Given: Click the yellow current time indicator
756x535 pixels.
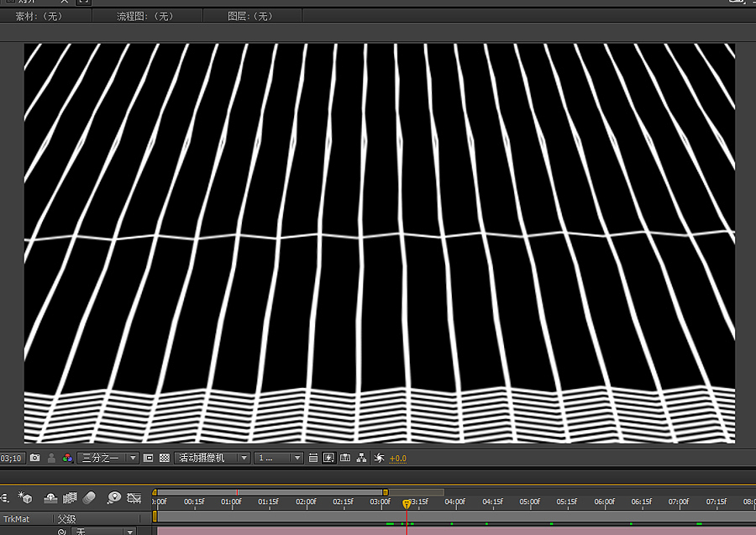Looking at the screenshot, I should pyautogui.click(x=407, y=504).
